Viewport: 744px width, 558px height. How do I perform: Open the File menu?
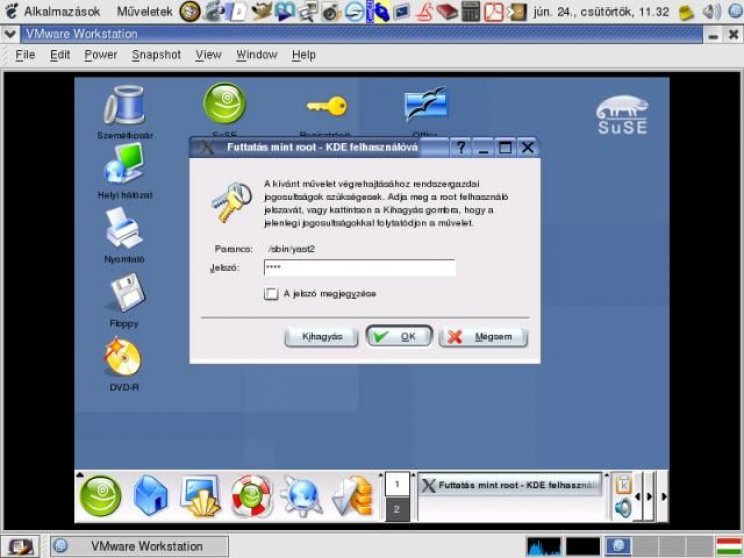(x=25, y=55)
